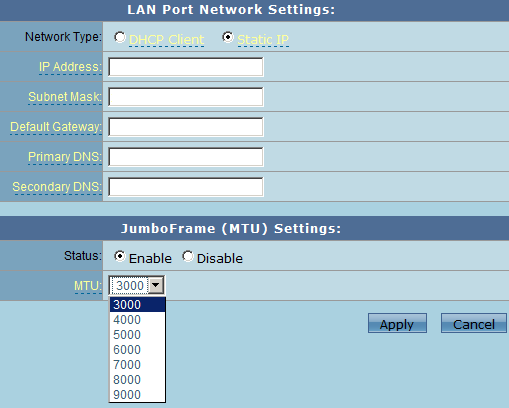Click into the Secondary DNS field
Screen dimensions: 509x408
pyautogui.click(x=186, y=187)
